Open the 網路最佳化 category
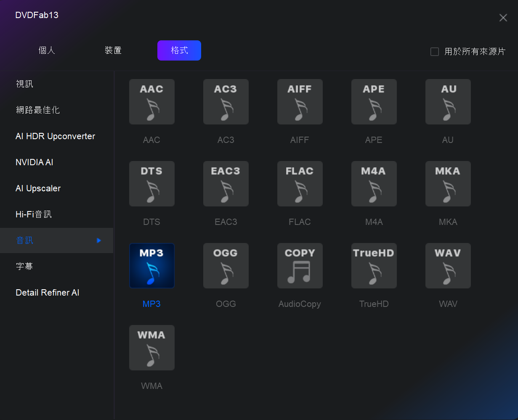The width and height of the screenshot is (518, 420). (x=57, y=110)
